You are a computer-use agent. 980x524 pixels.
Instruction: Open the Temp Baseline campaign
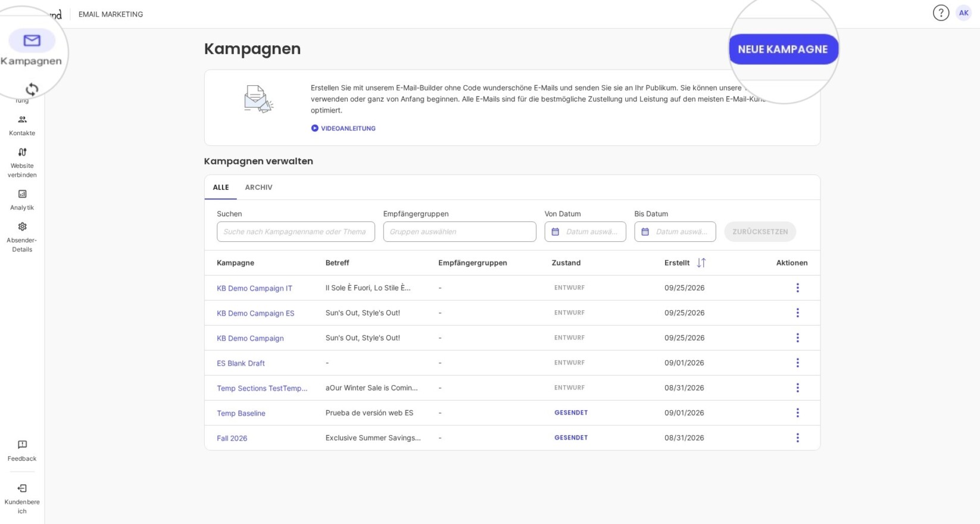pyautogui.click(x=241, y=413)
